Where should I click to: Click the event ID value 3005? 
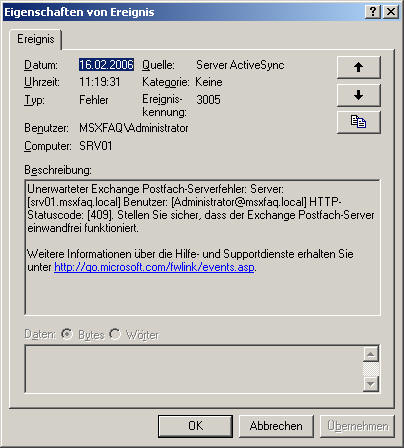pos(208,100)
